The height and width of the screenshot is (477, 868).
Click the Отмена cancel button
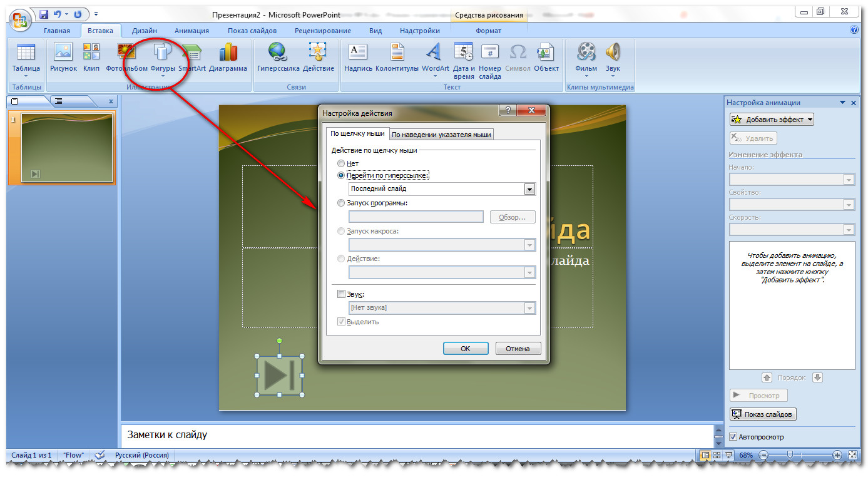click(518, 349)
